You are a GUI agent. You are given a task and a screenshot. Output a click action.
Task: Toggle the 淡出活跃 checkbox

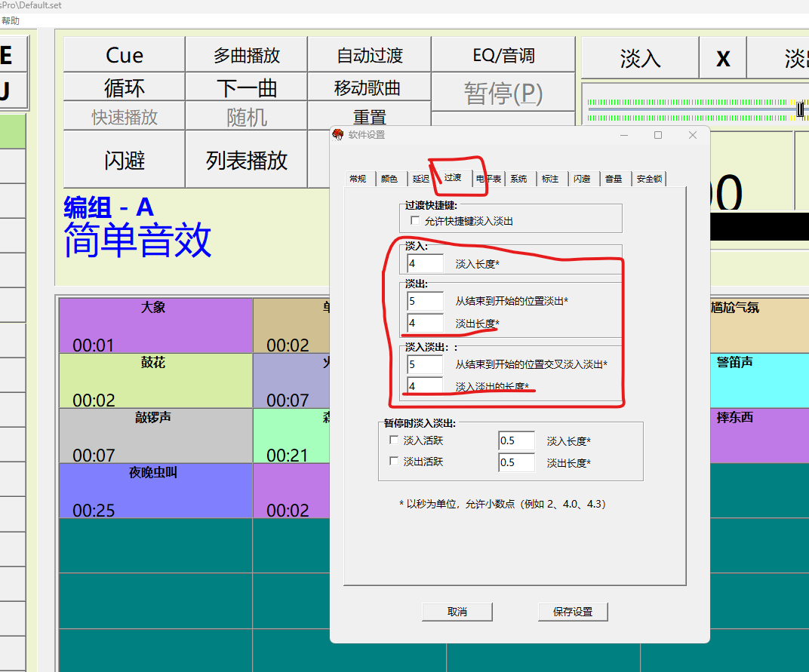pyautogui.click(x=394, y=461)
